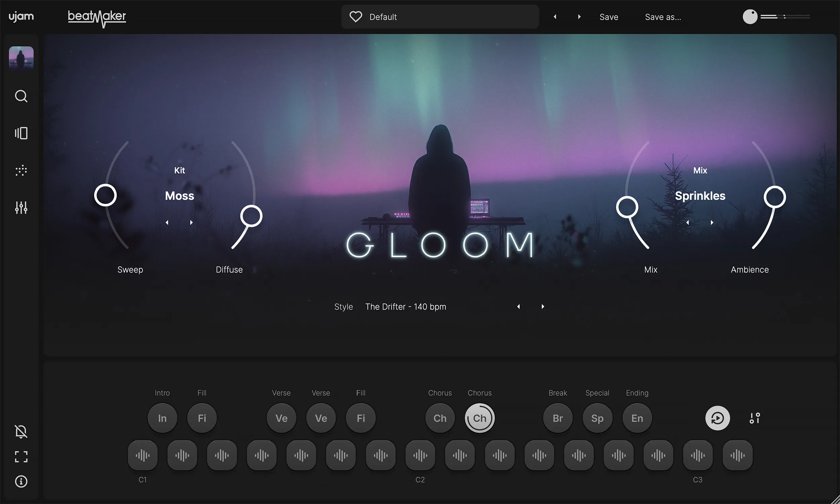
Task: Click the Style label The Drifter
Action: pyautogui.click(x=406, y=306)
